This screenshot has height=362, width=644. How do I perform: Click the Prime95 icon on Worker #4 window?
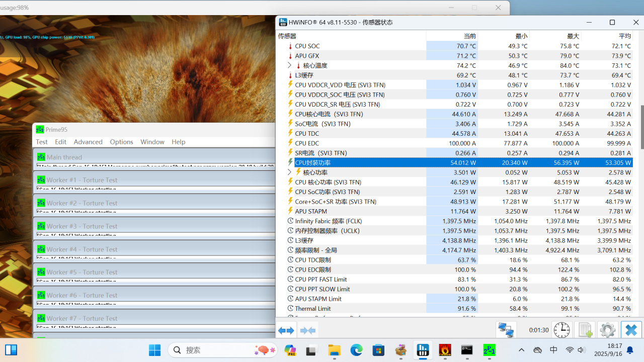41,249
